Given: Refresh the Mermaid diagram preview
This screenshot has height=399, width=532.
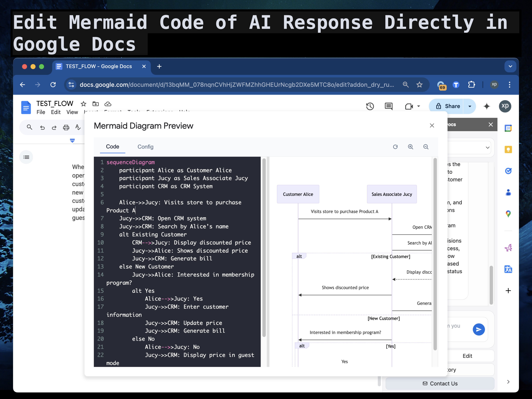Looking at the screenshot, I should coord(395,147).
